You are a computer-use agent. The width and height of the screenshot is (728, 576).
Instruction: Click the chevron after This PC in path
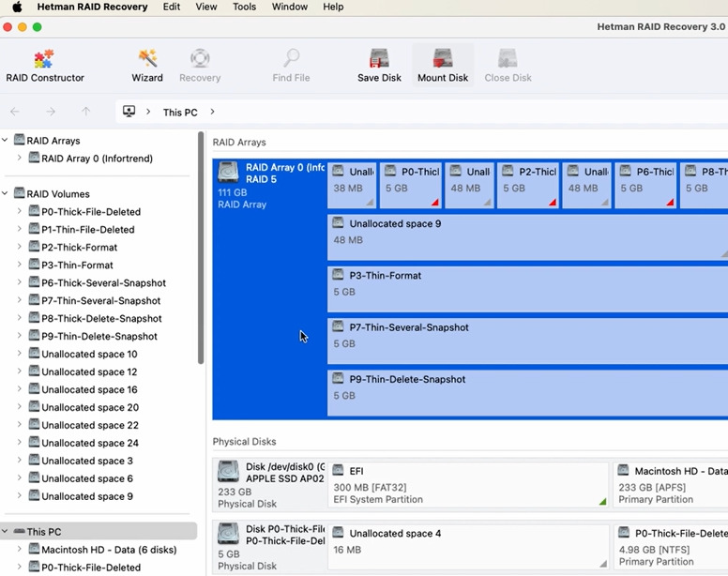click(212, 112)
